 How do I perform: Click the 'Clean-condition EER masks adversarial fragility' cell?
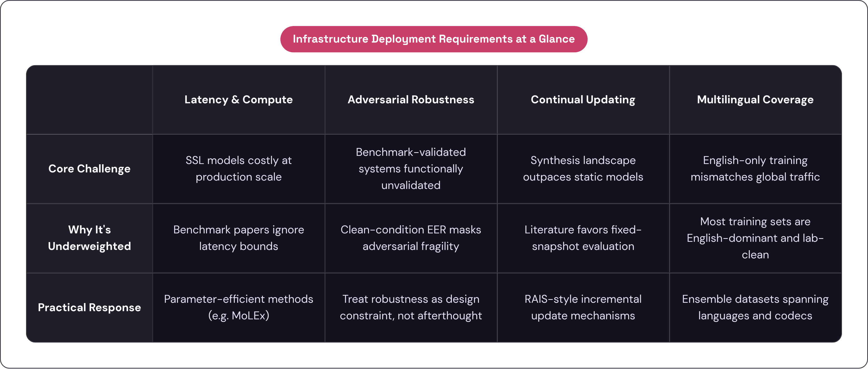pos(411,238)
